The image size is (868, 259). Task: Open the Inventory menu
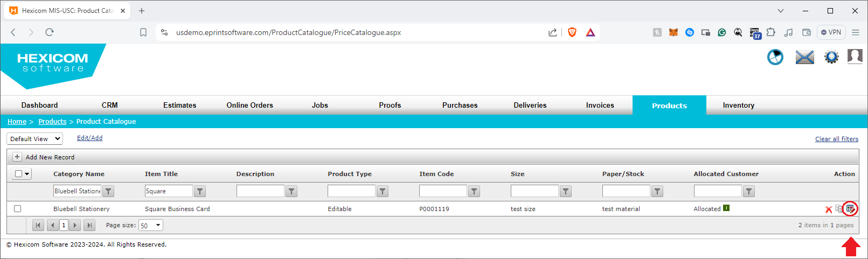point(739,105)
